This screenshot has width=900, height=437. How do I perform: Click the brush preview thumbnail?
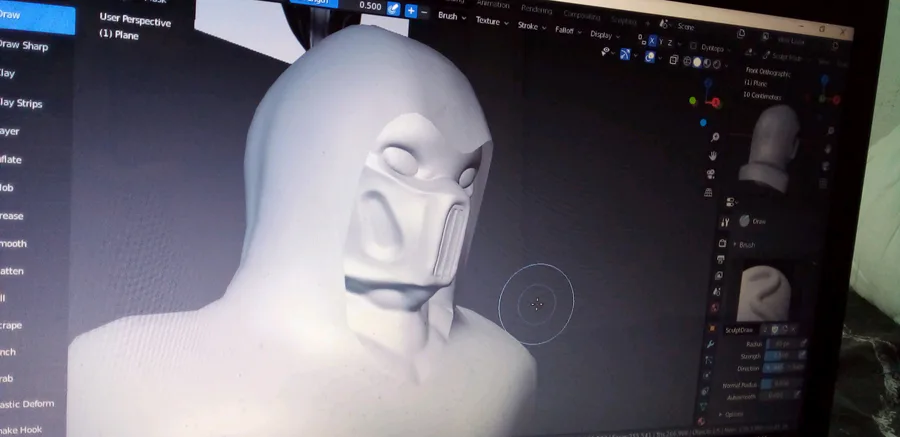click(763, 293)
